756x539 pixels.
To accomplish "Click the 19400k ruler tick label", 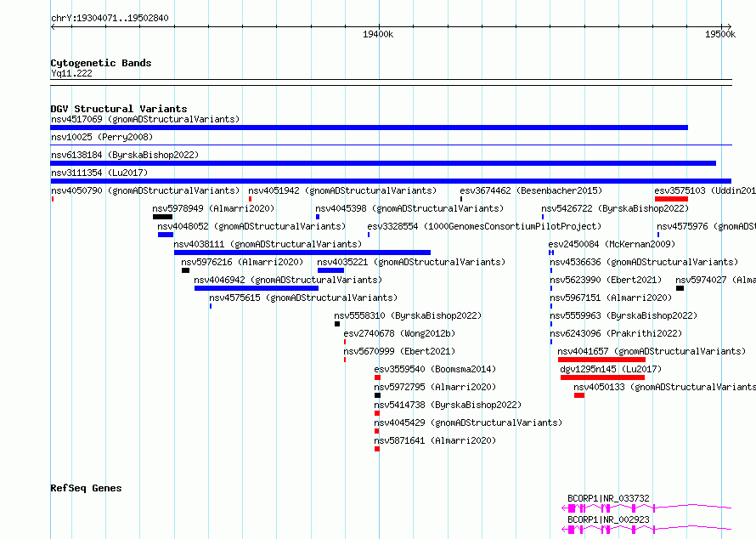I will coord(378,34).
